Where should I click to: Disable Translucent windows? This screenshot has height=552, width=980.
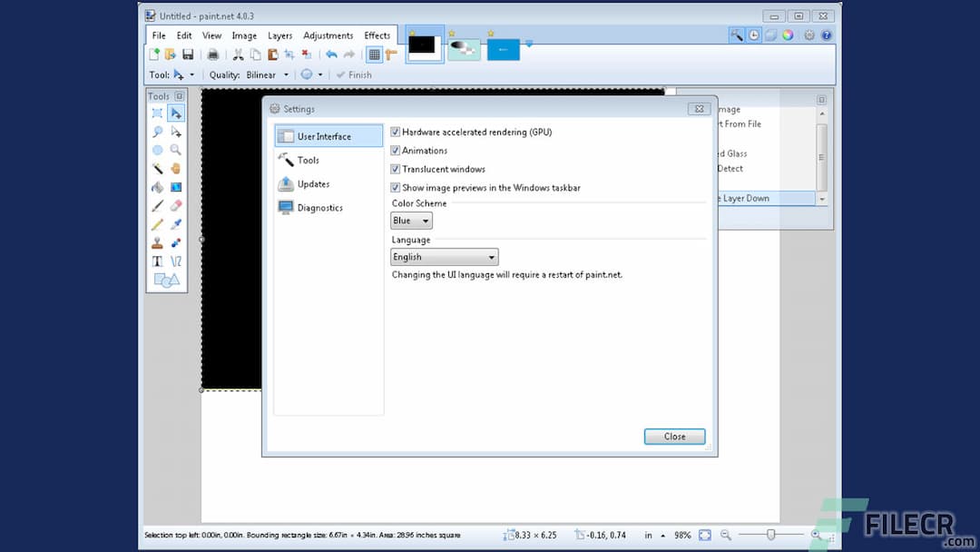click(x=396, y=169)
